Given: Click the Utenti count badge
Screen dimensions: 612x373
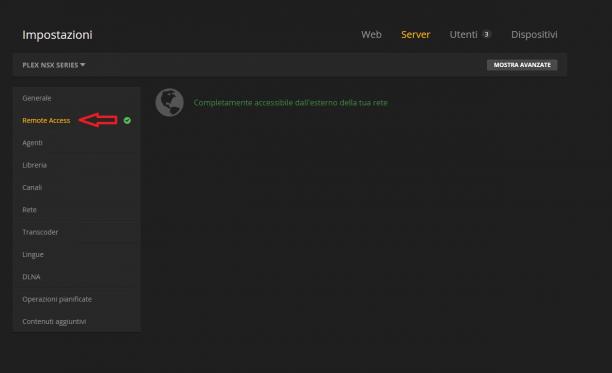Looking at the screenshot, I should pos(486,34).
